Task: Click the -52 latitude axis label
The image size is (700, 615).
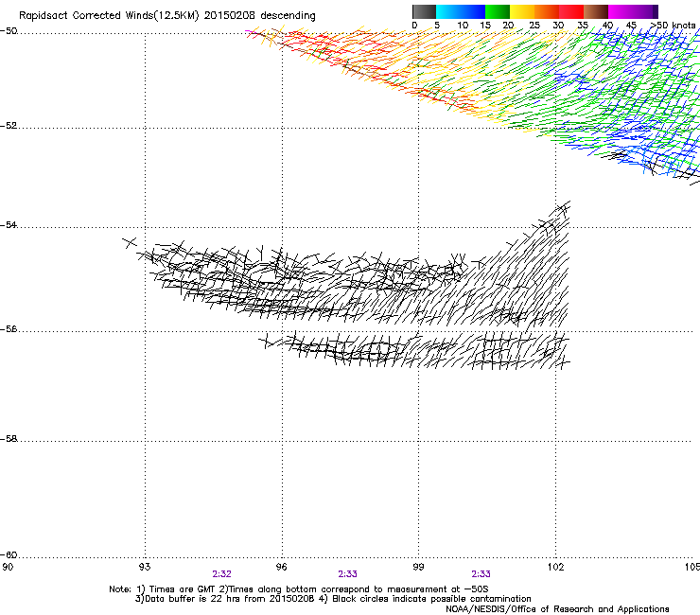Action: [9, 126]
